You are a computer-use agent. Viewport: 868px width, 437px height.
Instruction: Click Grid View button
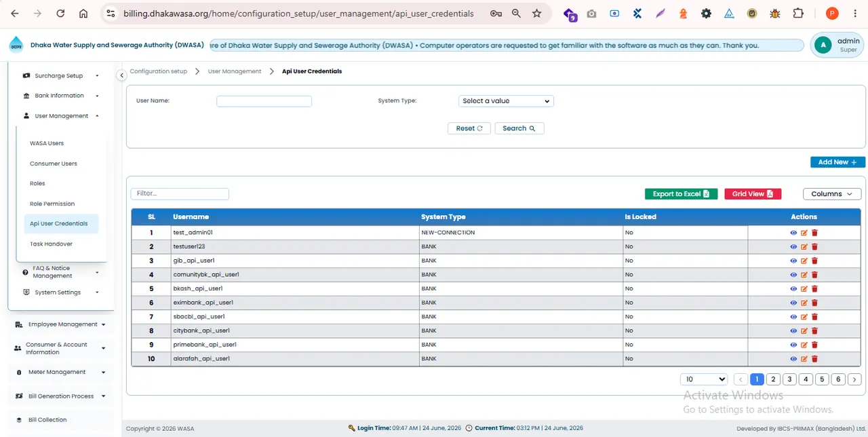point(753,194)
